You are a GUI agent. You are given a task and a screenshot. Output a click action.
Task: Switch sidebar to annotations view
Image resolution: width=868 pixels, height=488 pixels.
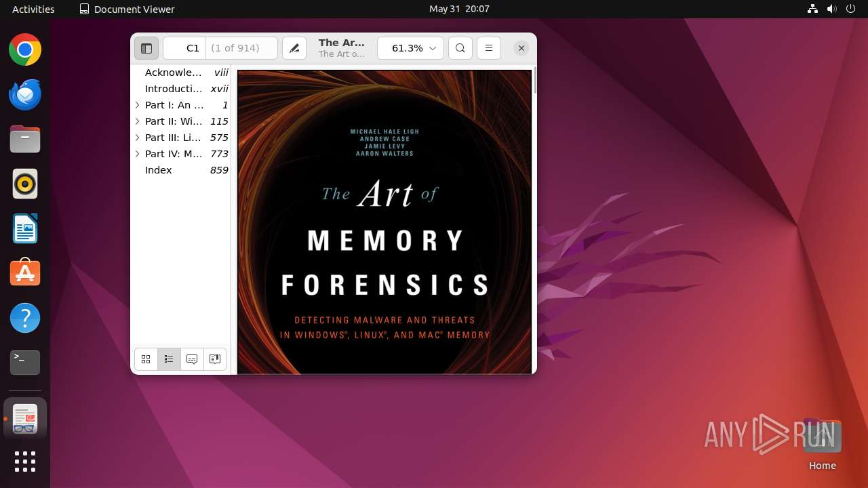(192, 359)
